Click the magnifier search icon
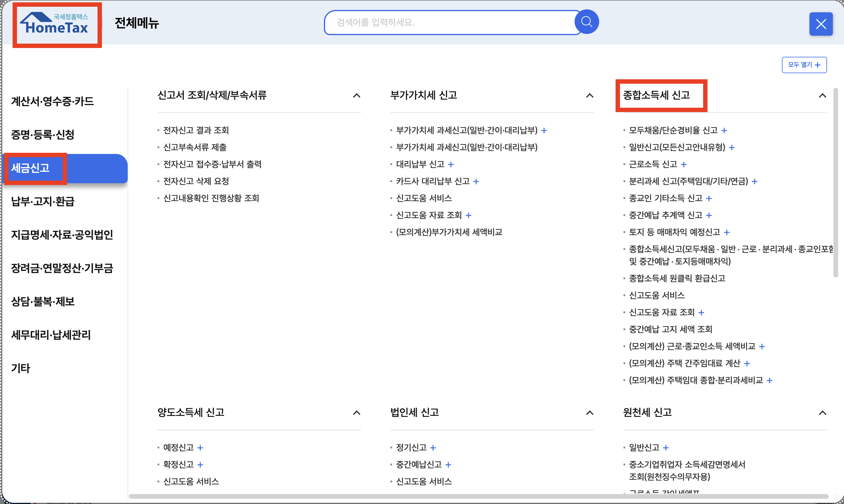The image size is (844, 504). (587, 22)
